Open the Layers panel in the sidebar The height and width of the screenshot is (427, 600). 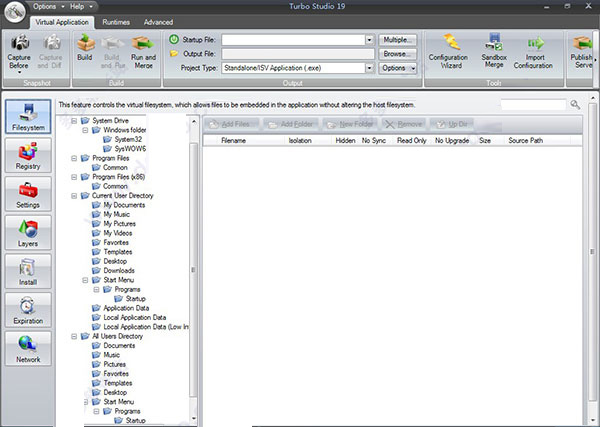[28, 233]
